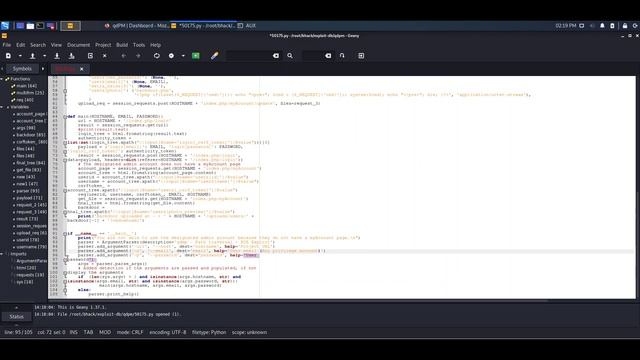Open the File menu
Viewport: 640px width, 360px height.
[7, 45]
